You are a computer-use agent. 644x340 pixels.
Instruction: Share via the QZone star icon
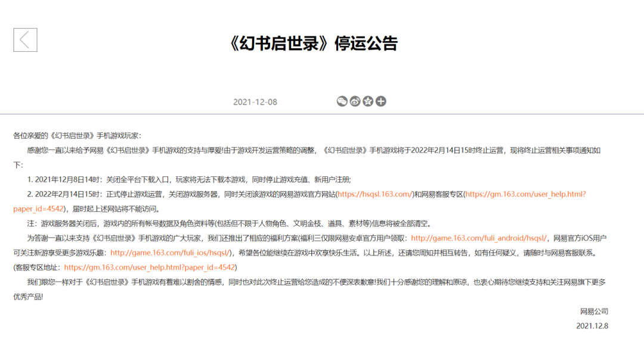[368, 101]
